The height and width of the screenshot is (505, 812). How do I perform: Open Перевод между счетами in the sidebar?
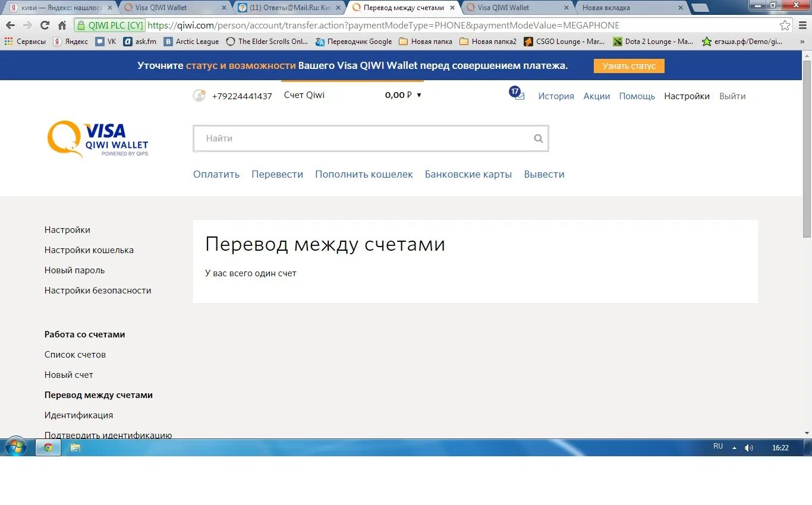[99, 395]
